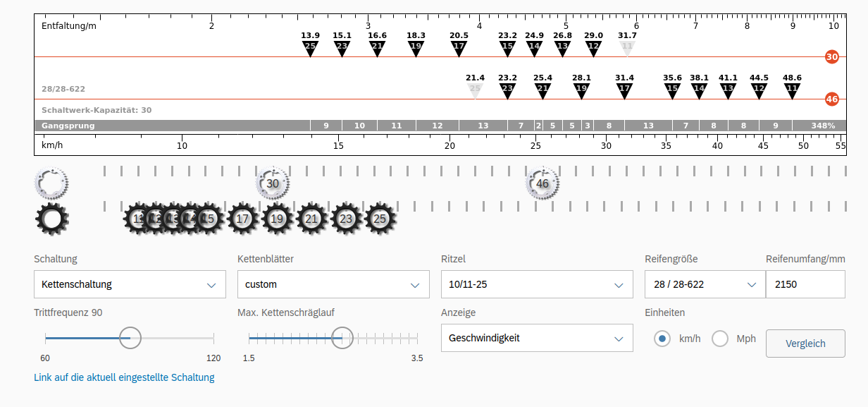Select the 46-tooth chainring icon
Screen dimensions: 868x407
pos(542,183)
